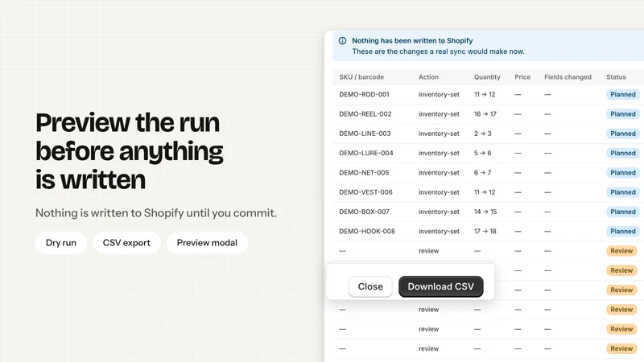Click the Action column header
The width and height of the screenshot is (644, 362).
pyautogui.click(x=428, y=76)
